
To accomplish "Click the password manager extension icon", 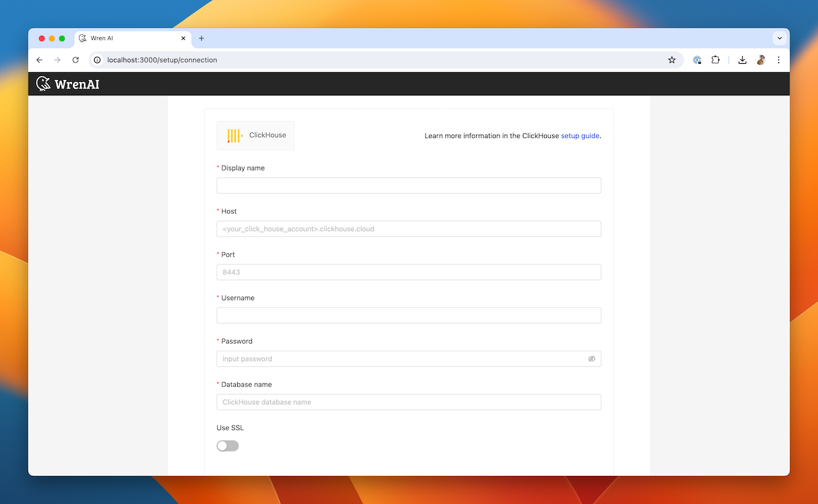I will pos(697,60).
